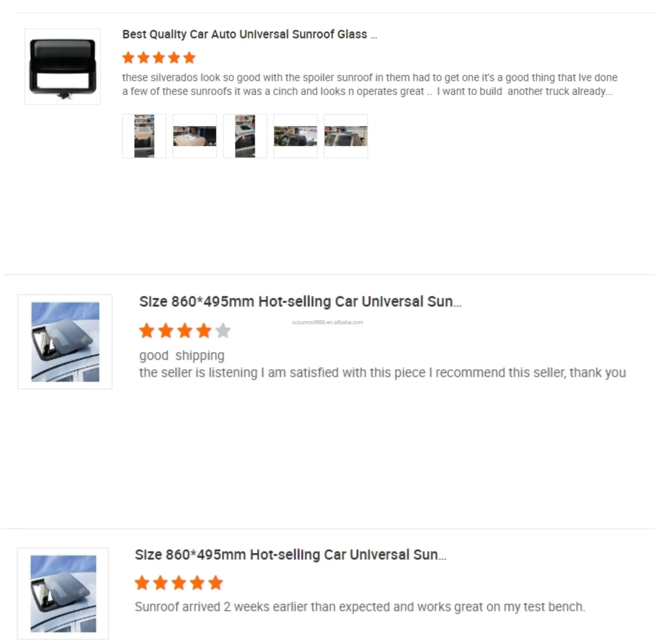Open the 'Size 860*495mm' title above four-star rating
This screenshot has width=655, height=644.
[x=300, y=301]
